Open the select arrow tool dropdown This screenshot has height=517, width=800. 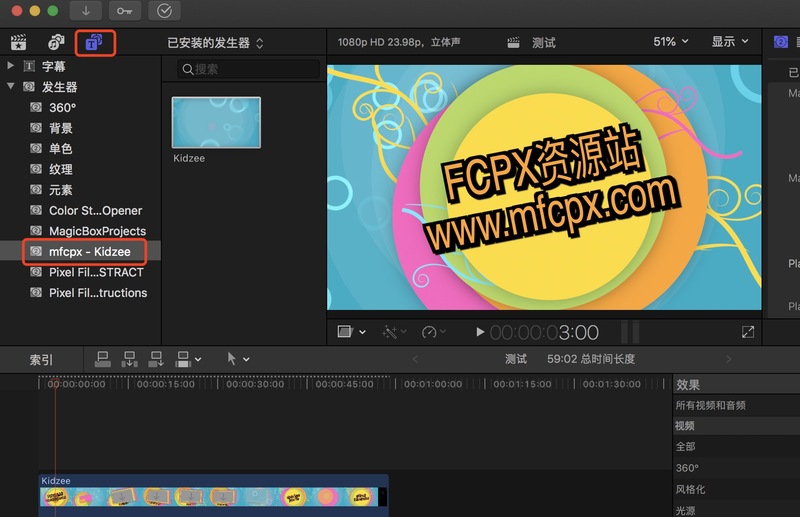(238, 359)
